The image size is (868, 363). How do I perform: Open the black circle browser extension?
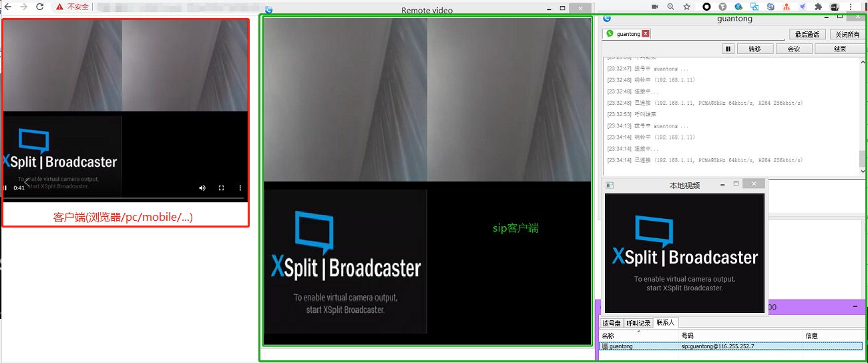pyautogui.click(x=706, y=7)
